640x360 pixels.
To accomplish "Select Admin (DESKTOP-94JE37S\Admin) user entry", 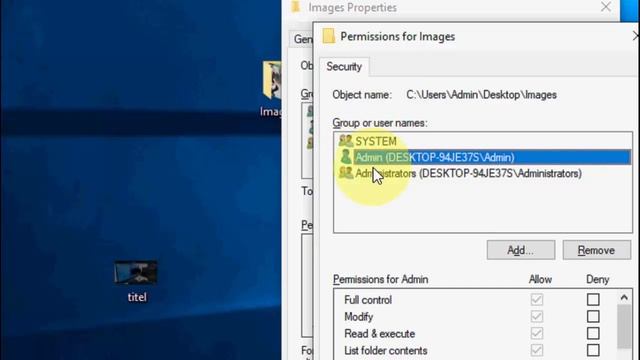I will click(x=484, y=157).
